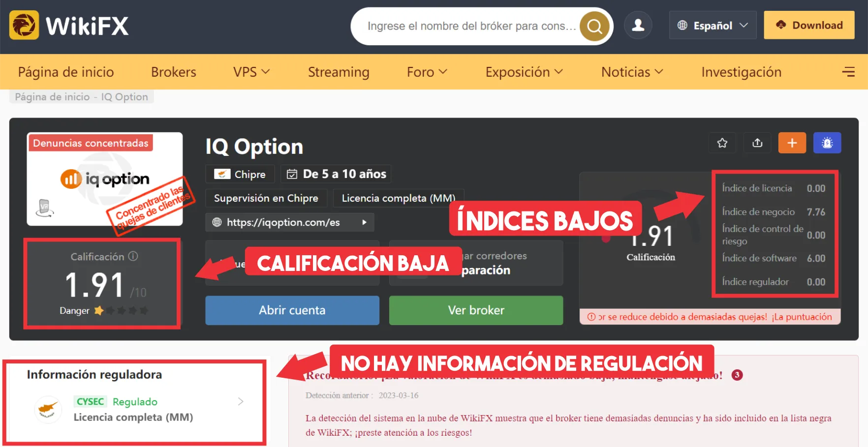Click the iq option broker logo

(x=105, y=179)
